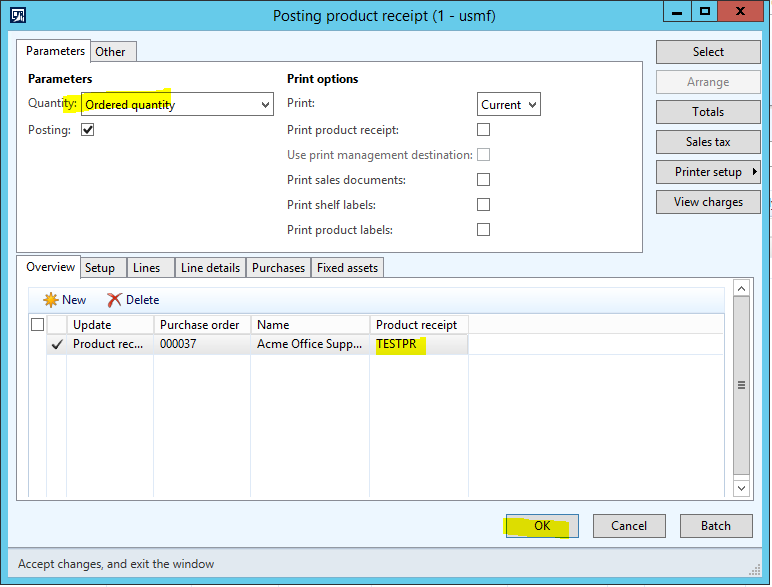This screenshot has width=772, height=587.
Task: Click the New sparkle icon
Action: pos(50,300)
